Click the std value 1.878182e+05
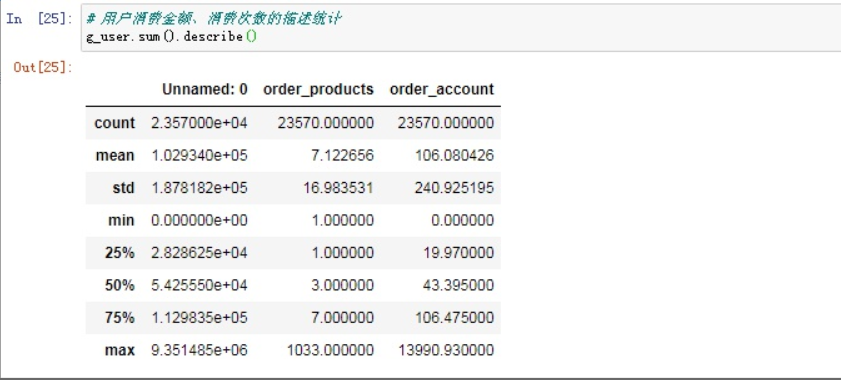Screen dimensions: 841x380 coord(200,188)
